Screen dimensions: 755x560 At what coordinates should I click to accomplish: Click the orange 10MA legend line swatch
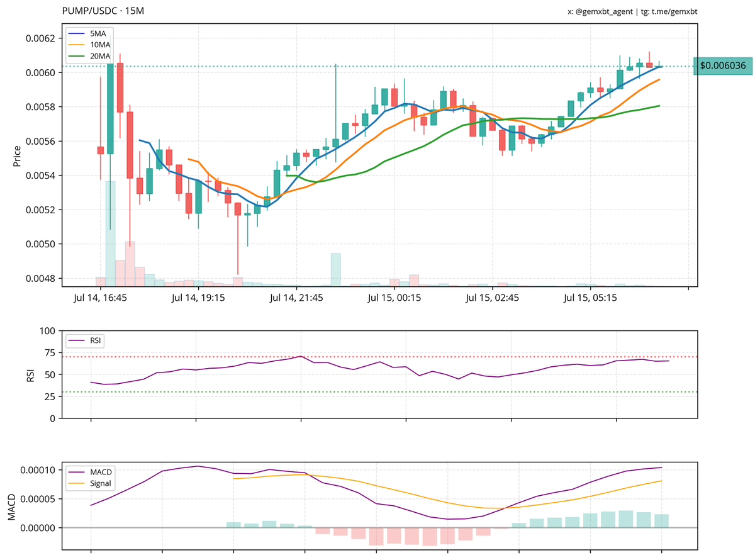click(76, 45)
